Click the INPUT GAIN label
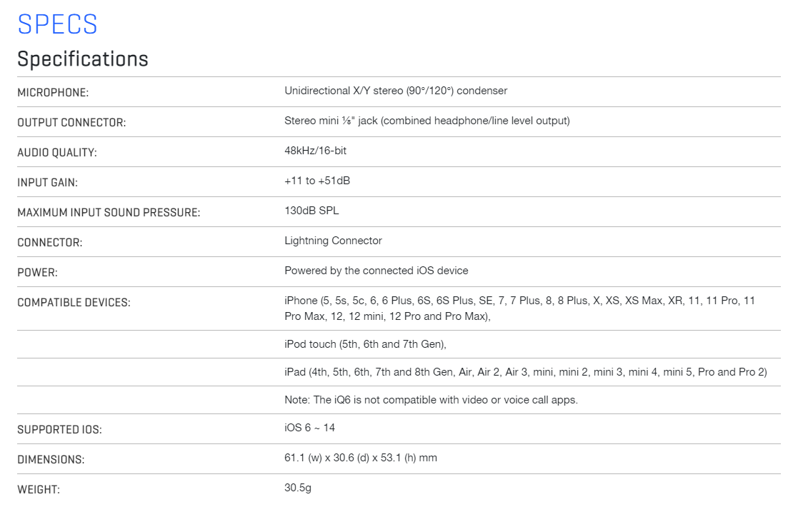 [47, 183]
